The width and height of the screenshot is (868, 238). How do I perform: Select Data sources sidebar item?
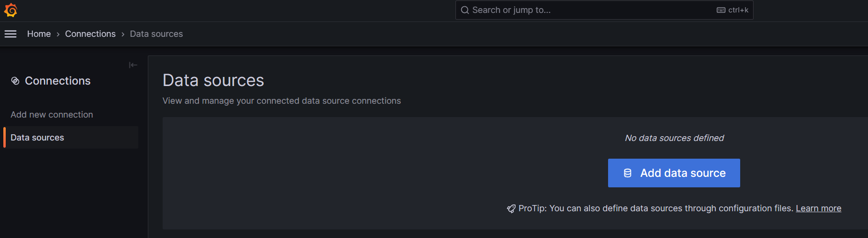coord(37,138)
